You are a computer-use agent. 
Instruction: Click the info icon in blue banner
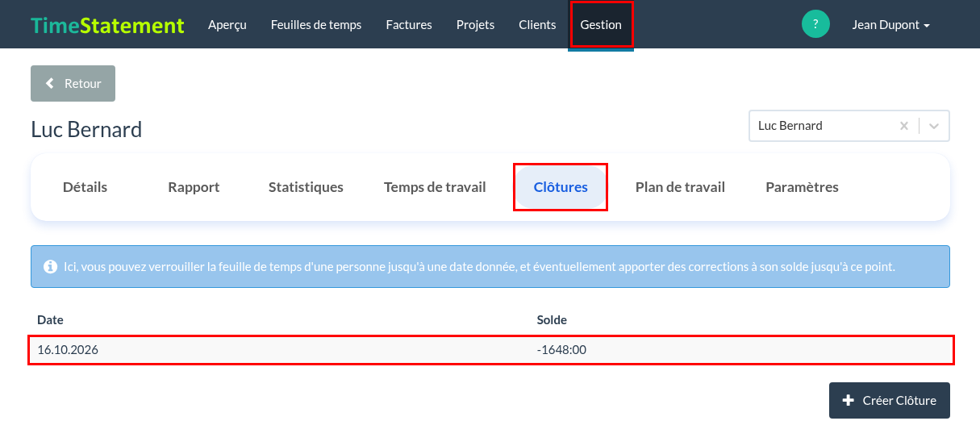pyautogui.click(x=51, y=266)
